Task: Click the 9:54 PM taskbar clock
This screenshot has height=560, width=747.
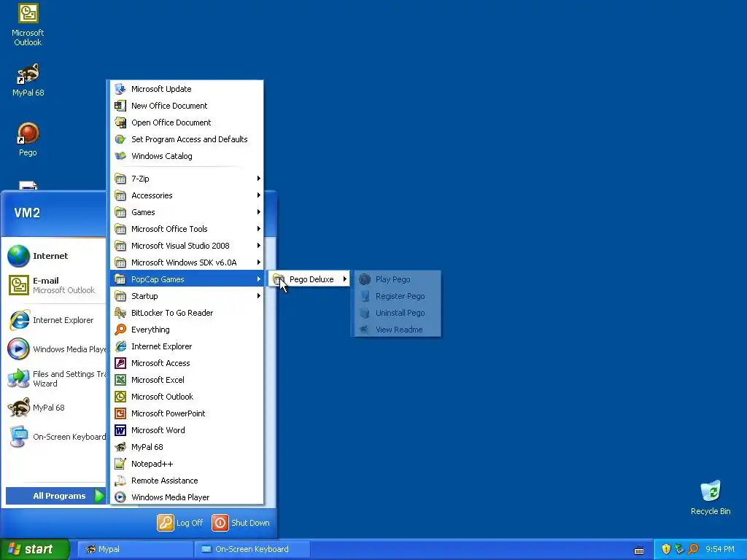Action: (x=720, y=550)
